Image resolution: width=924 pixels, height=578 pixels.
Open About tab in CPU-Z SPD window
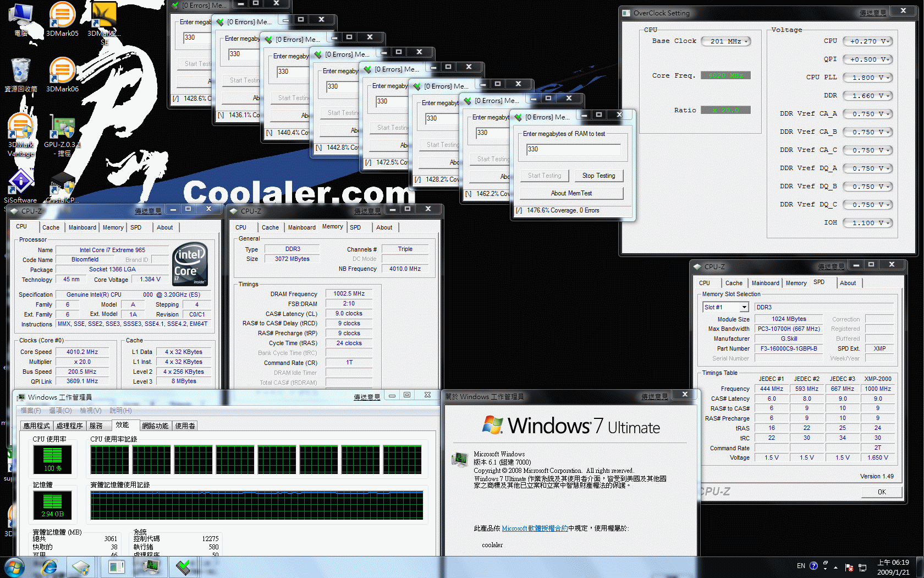848,283
